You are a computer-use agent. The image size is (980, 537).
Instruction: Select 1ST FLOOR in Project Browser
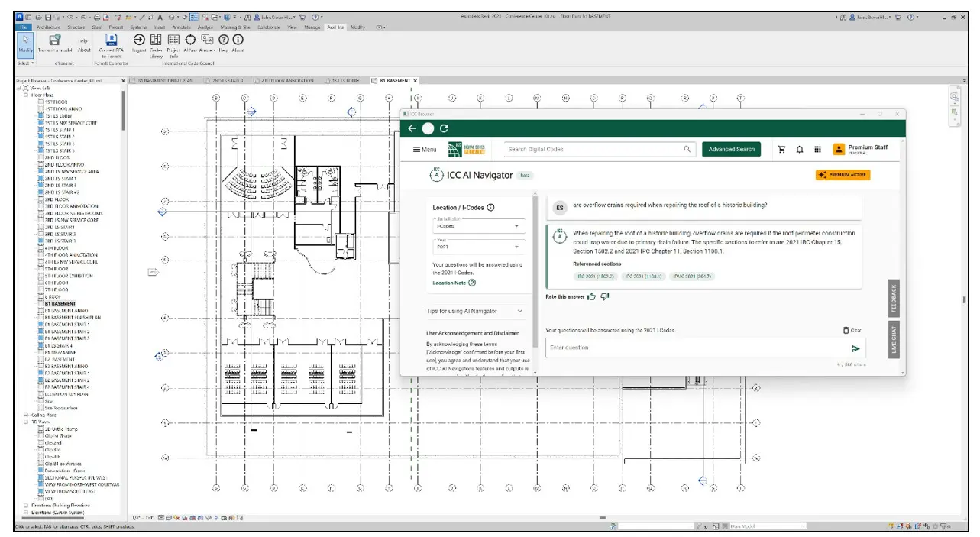click(x=56, y=102)
